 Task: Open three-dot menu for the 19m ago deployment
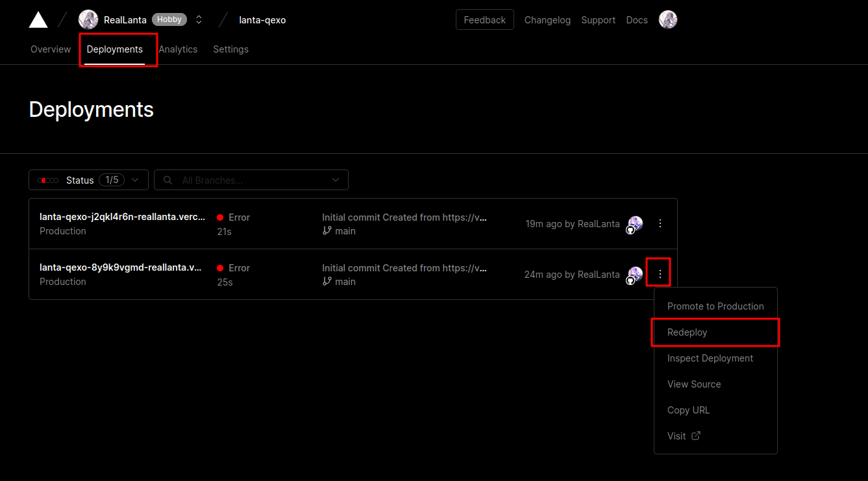[x=660, y=223]
